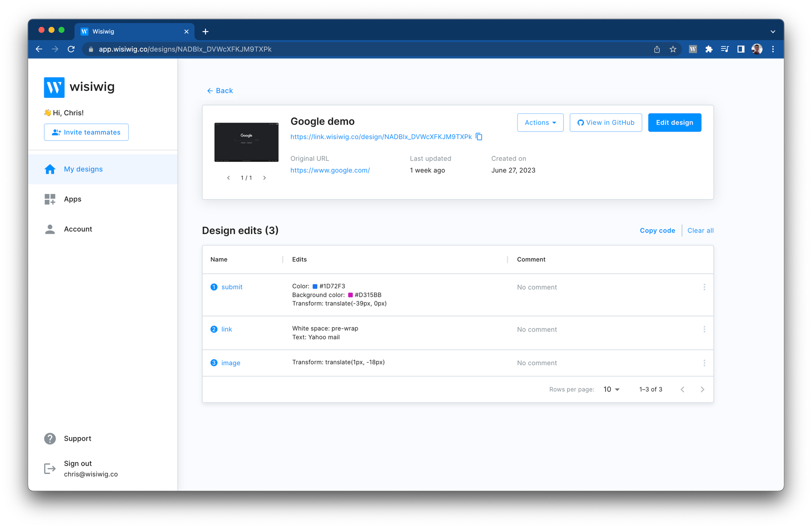The image size is (812, 528).
Task: Go to next design screenshot arrow
Action: tap(264, 178)
